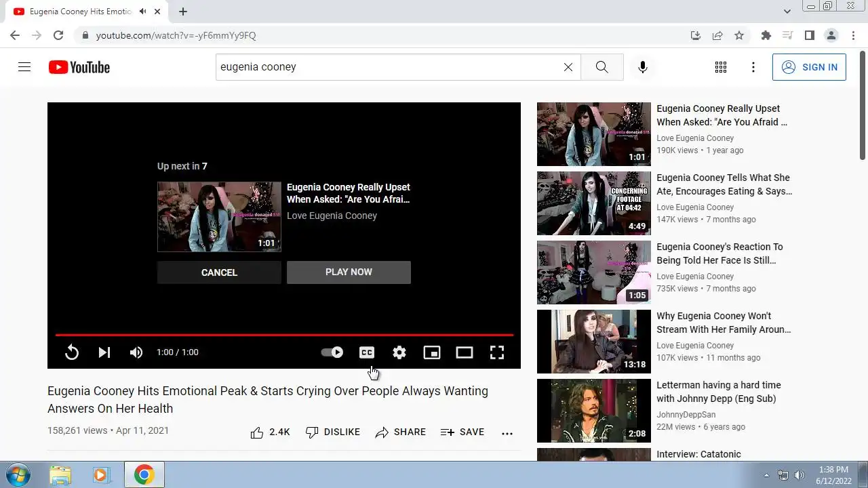Open the 13:18 video thumbnail
This screenshot has height=488, width=868.
pyautogui.click(x=594, y=342)
